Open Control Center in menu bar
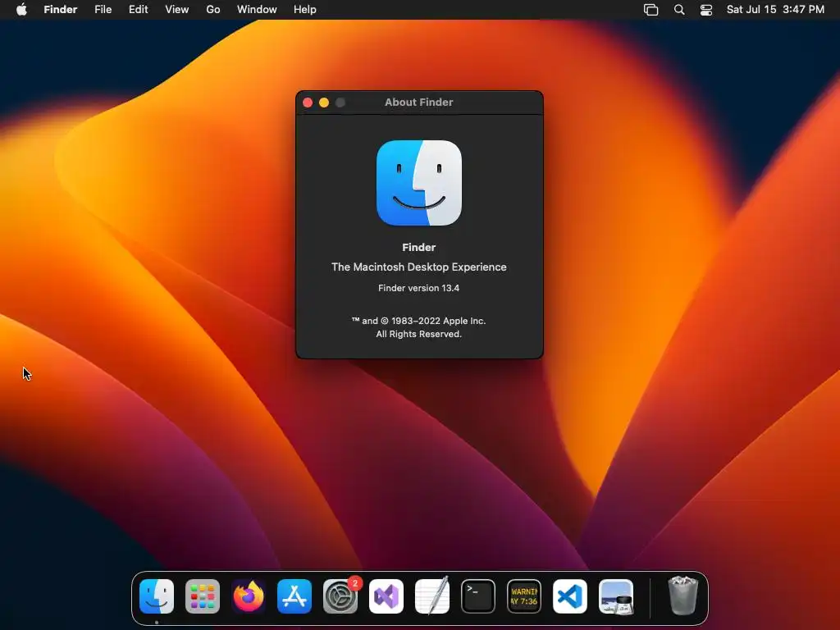 706,10
